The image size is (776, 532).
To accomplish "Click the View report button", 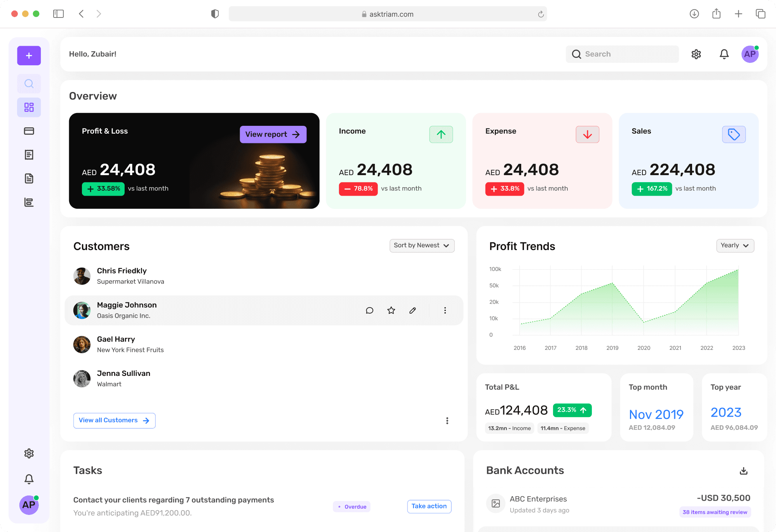I will coord(273,134).
